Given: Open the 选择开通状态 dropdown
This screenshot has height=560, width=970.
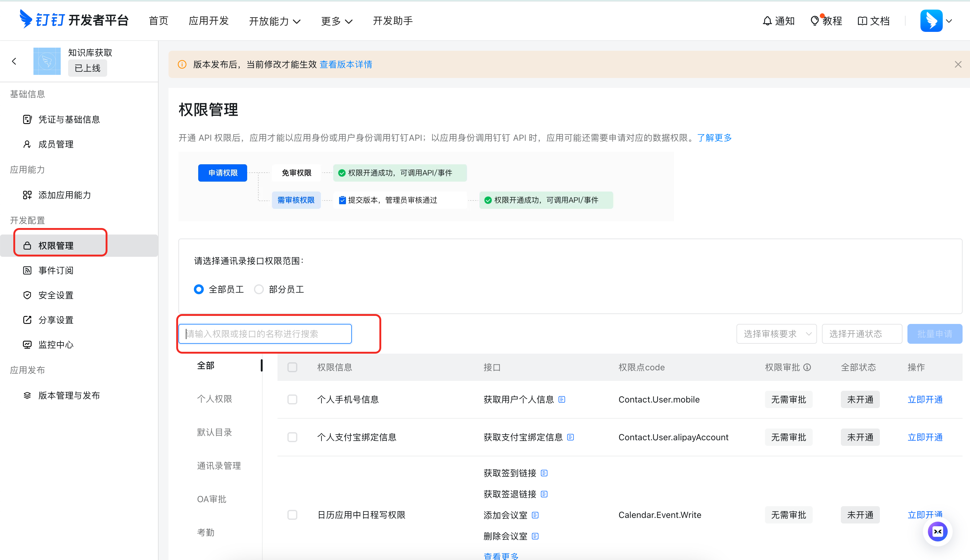Looking at the screenshot, I should [x=862, y=334].
